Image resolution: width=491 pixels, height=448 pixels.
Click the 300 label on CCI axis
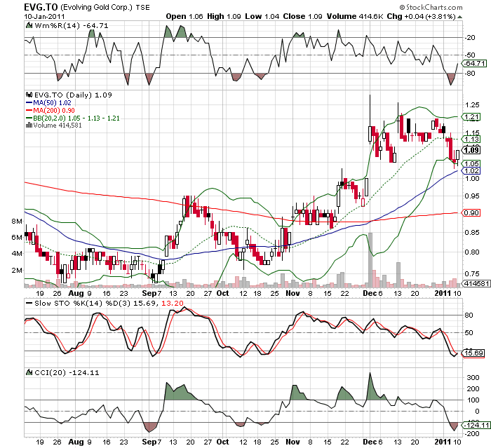pos(473,378)
